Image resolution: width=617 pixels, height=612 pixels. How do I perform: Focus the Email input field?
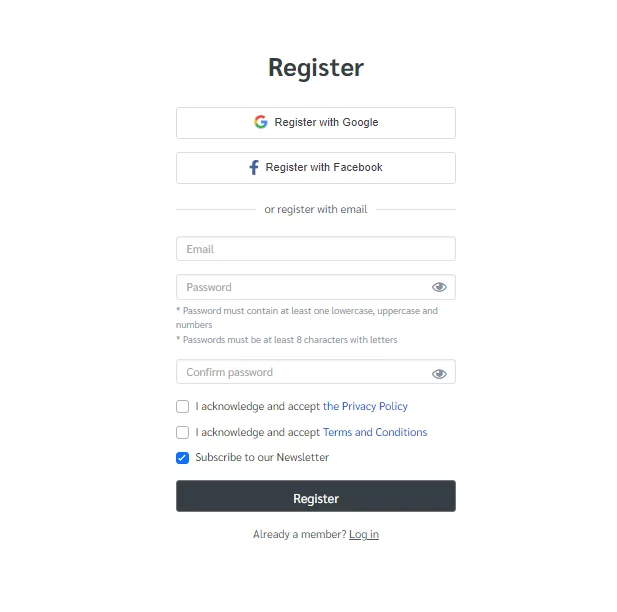316,249
